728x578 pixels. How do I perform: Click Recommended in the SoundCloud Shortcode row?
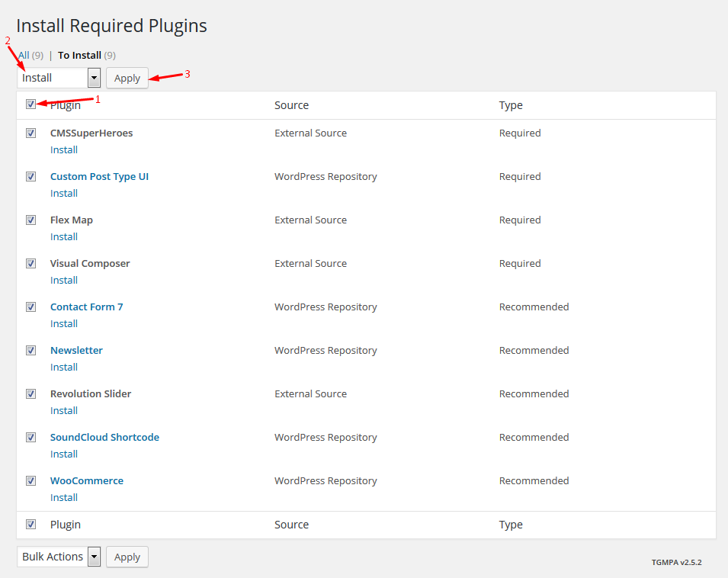[x=534, y=438]
